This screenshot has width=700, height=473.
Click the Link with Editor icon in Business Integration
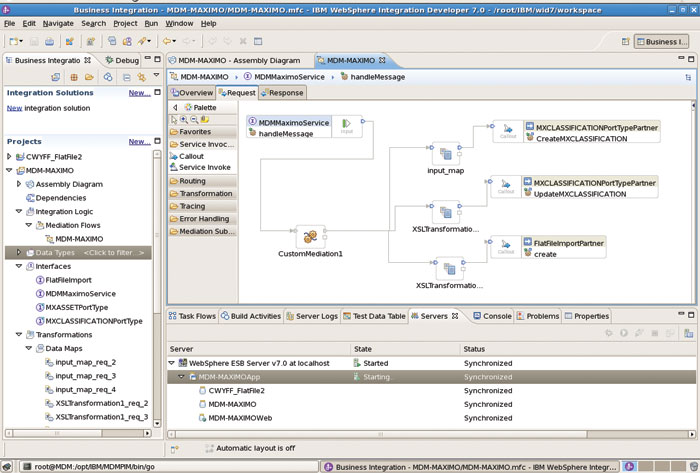click(x=142, y=77)
